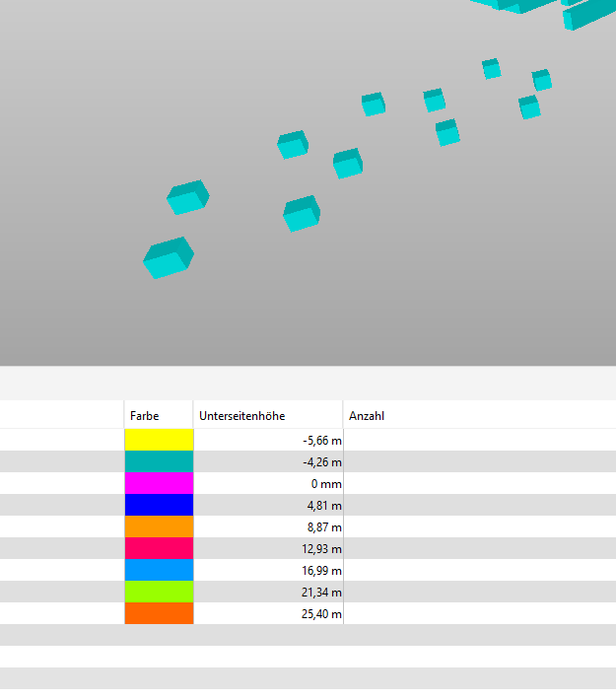Select the -5,66 m height value
This screenshot has height=700, width=616.
coord(322,441)
